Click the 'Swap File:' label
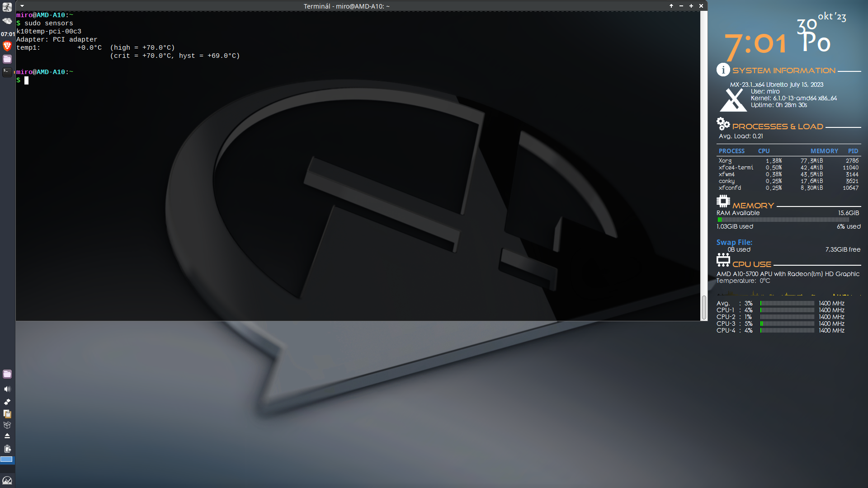This screenshot has height=488, width=868. click(734, 242)
